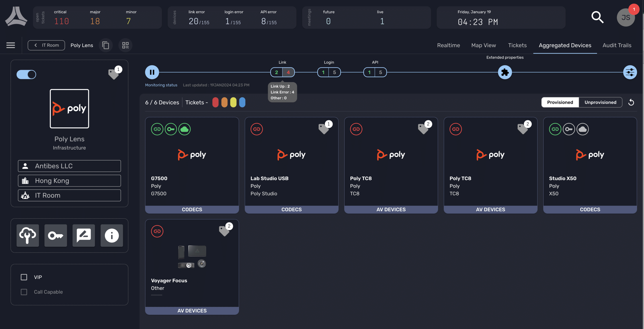644x329 pixels.
Task: Click the red ticket severity pill
Action: pos(215,102)
